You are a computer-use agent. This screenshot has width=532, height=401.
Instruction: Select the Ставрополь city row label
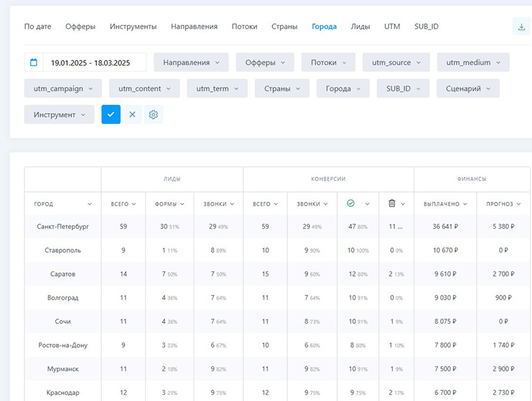(63, 250)
